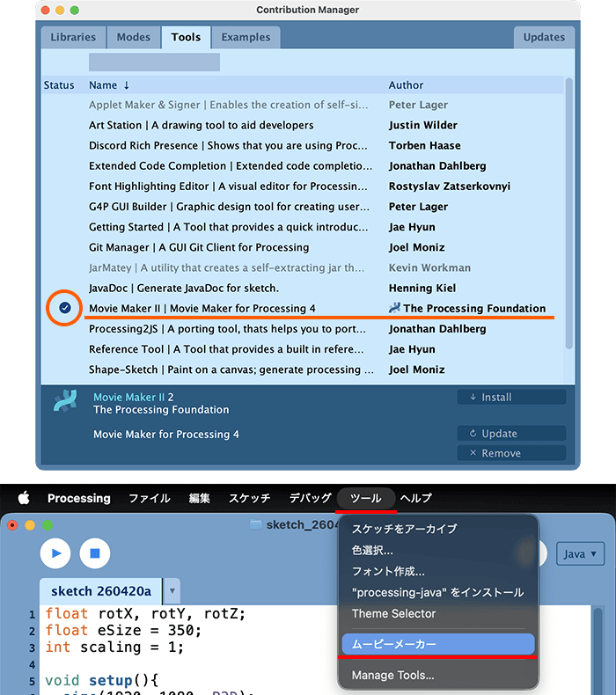
Task: Select the Git Manager row
Action: 302,248
